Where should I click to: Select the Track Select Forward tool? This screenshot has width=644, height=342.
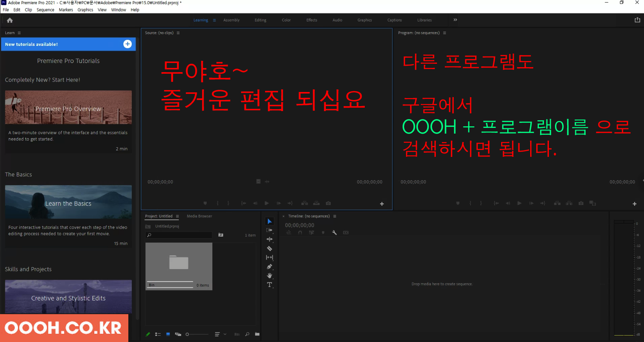(269, 230)
